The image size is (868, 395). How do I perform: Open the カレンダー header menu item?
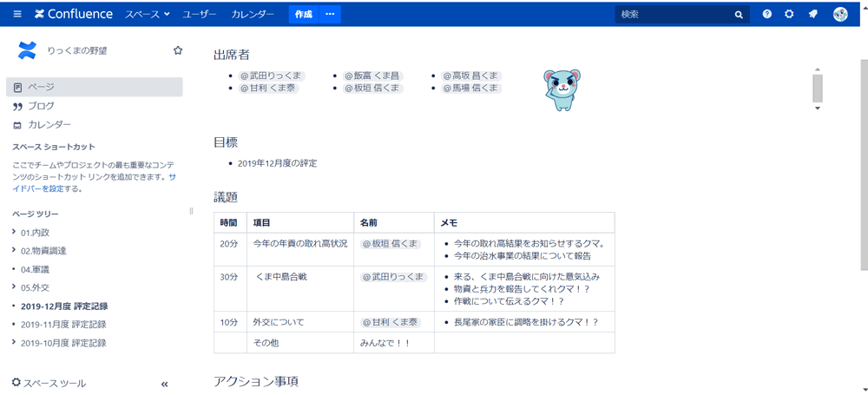tap(253, 14)
